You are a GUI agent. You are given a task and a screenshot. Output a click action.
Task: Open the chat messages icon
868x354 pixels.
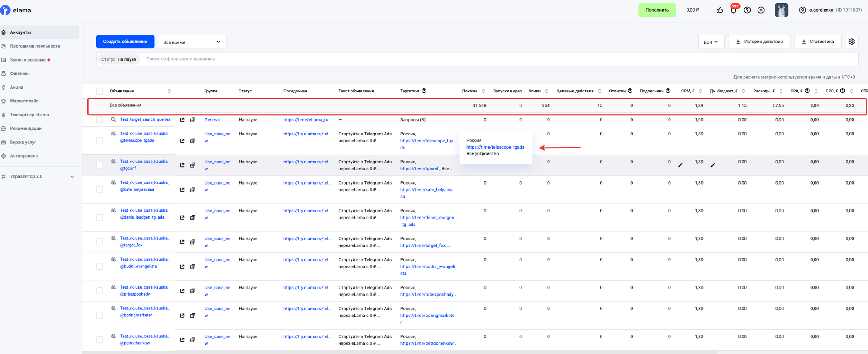click(x=761, y=10)
